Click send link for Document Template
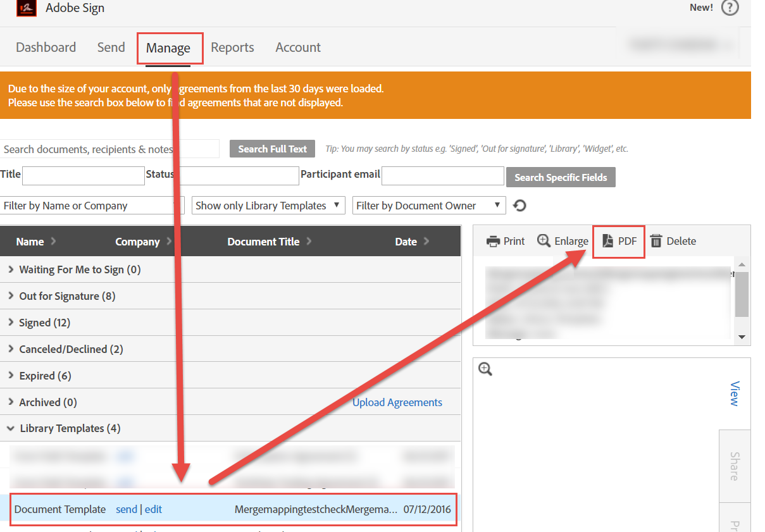This screenshot has width=765, height=532. pos(127,509)
